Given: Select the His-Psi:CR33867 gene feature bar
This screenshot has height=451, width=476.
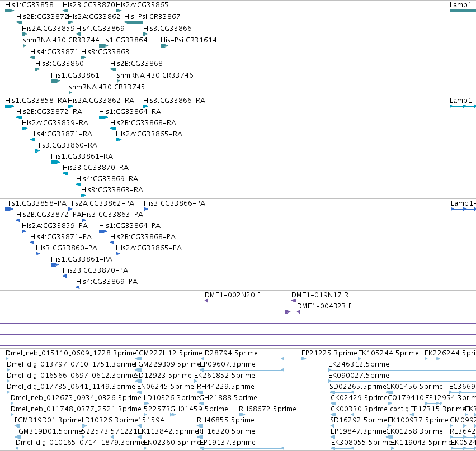Looking at the screenshot, I should click(x=134, y=22).
